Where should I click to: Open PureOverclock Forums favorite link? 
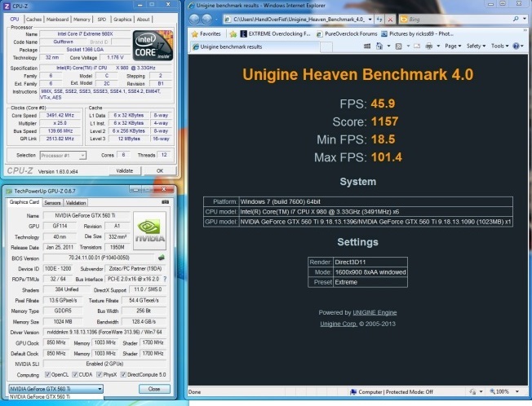(x=347, y=34)
